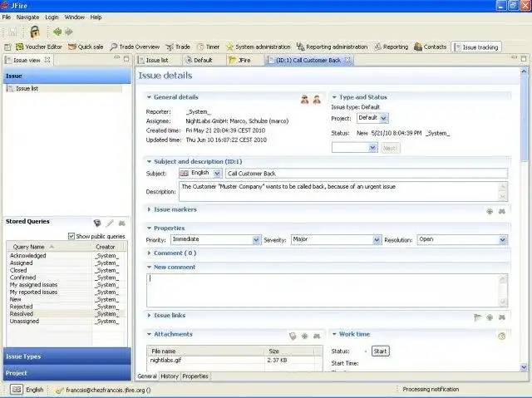Click the first user icon in General details
This screenshot has width=532, height=398.
305,100
